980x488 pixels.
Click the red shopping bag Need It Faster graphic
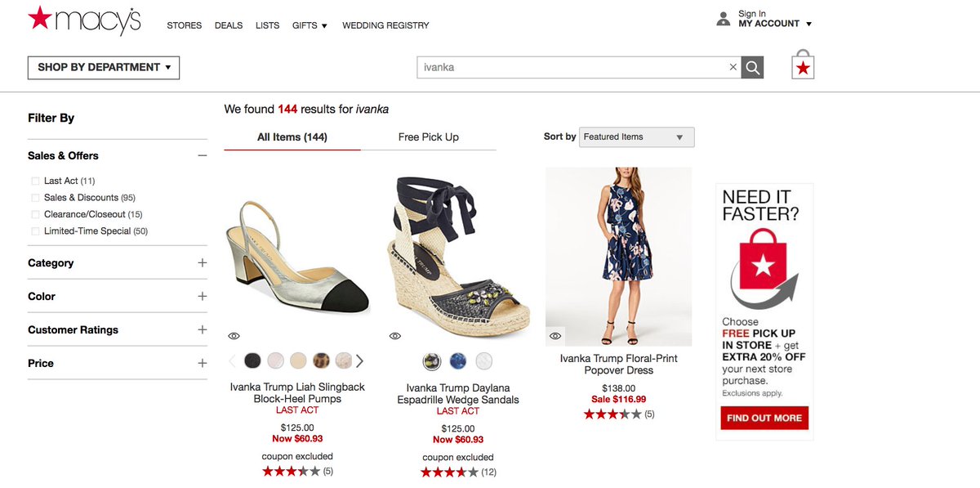tap(764, 267)
